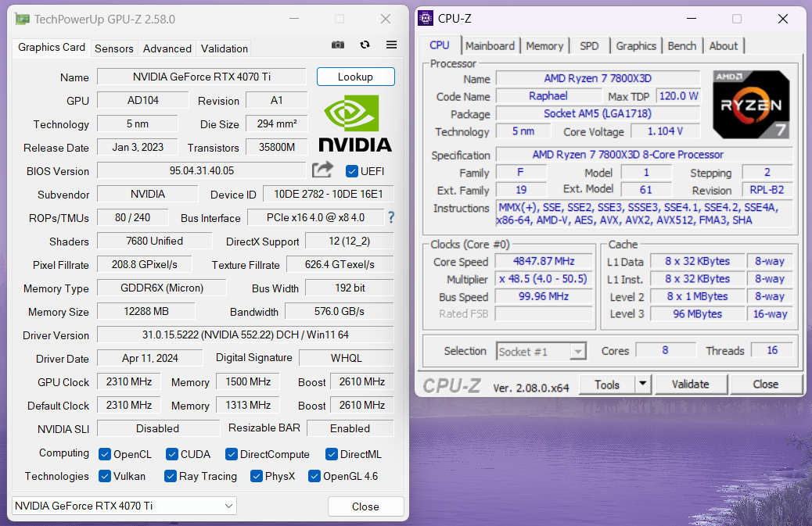Click the Package value Socket AM5 (LGA1718)
This screenshot has height=526, width=812.
point(598,113)
